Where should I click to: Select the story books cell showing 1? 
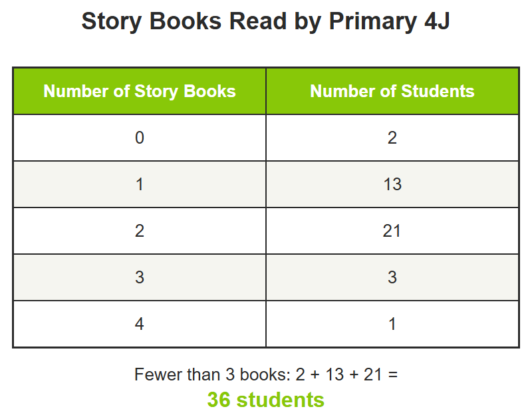(140, 184)
